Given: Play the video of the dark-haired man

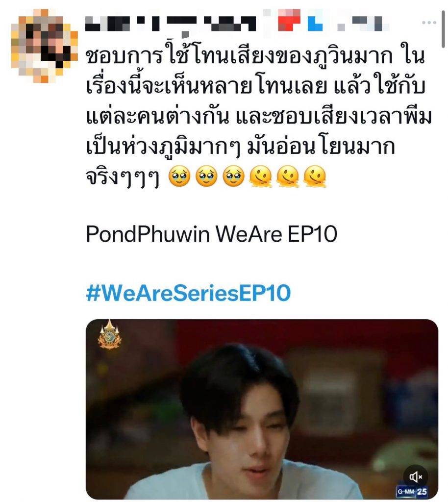Looking at the screenshot, I should [x=262, y=409].
